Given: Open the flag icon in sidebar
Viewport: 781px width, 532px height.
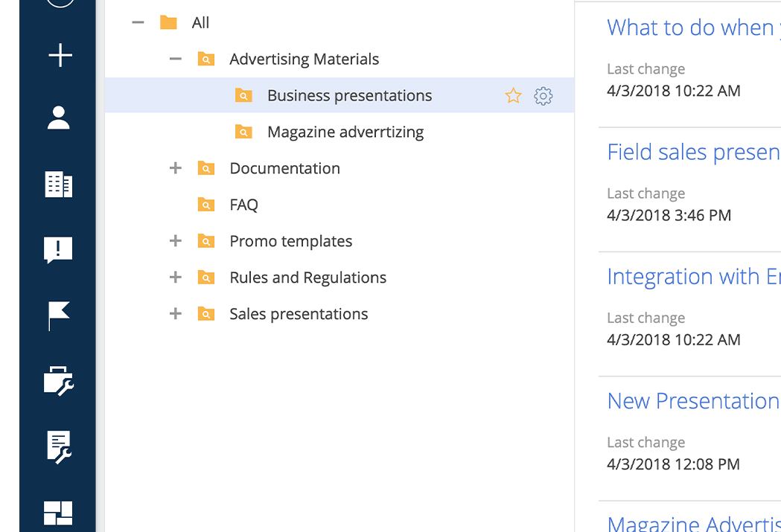Looking at the screenshot, I should pyautogui.click(x=59, y=315).
